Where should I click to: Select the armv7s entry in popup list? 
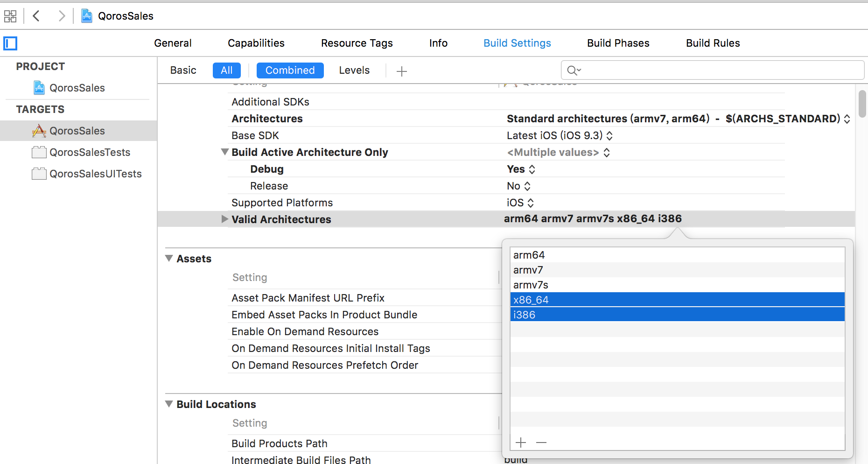click(531, 285)
